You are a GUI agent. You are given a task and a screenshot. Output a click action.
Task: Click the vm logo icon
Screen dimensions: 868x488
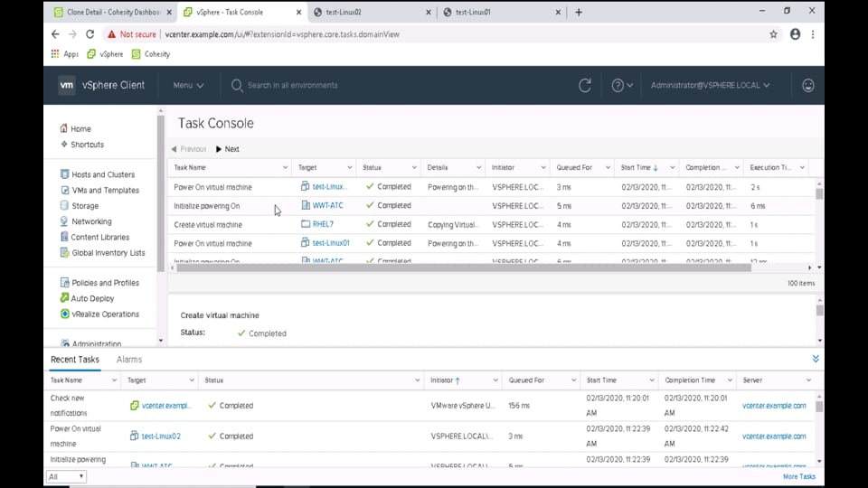point(66,85)
